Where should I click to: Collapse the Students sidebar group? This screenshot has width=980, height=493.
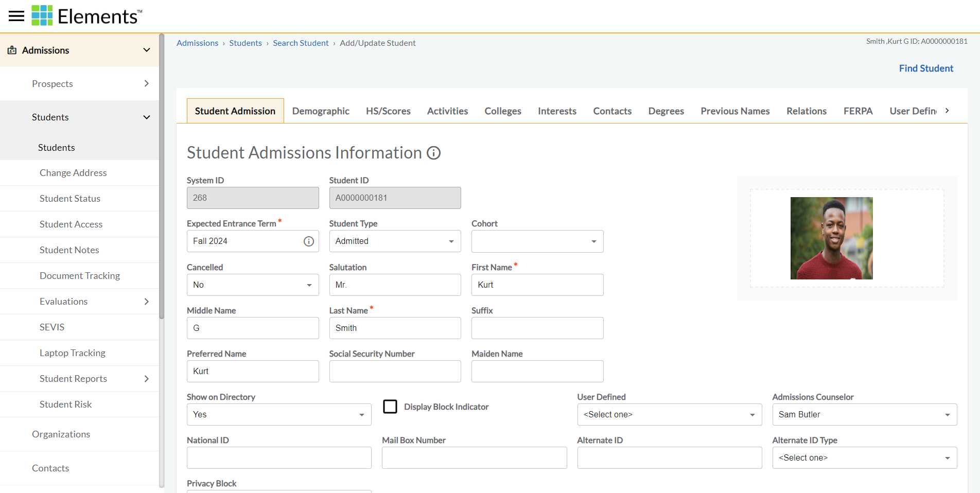(147, 117)
